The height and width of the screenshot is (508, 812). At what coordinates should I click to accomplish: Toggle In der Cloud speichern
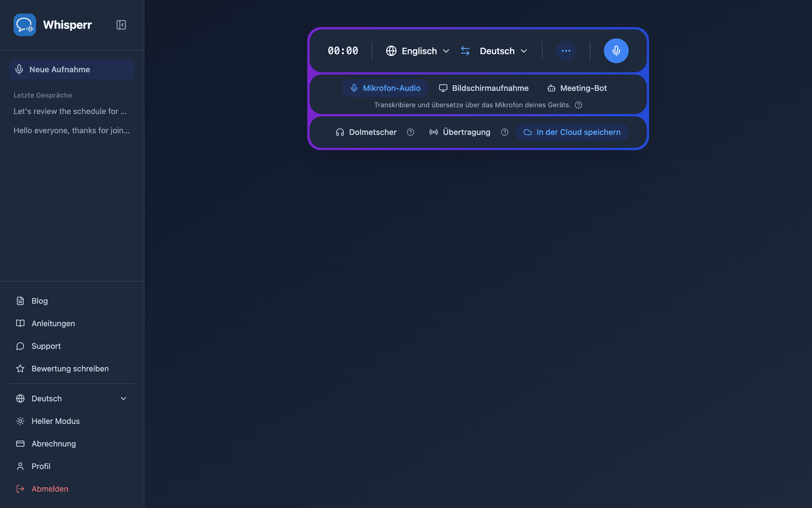(572, 132)
